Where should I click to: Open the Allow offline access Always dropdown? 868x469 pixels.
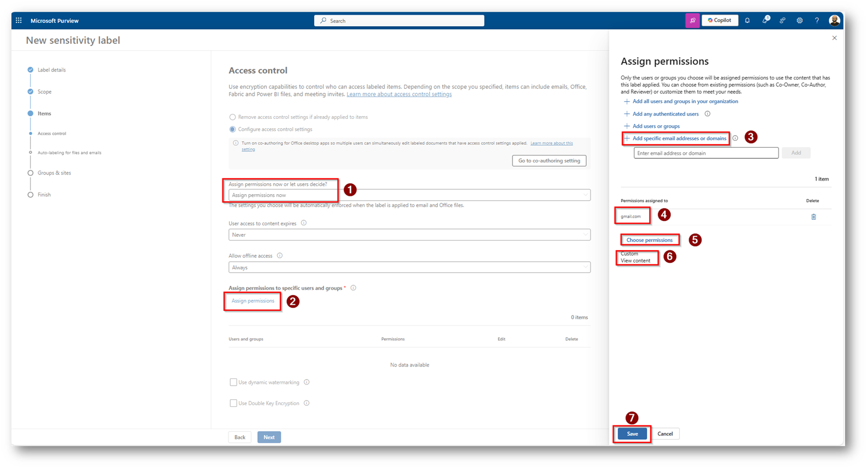point(409,268)
